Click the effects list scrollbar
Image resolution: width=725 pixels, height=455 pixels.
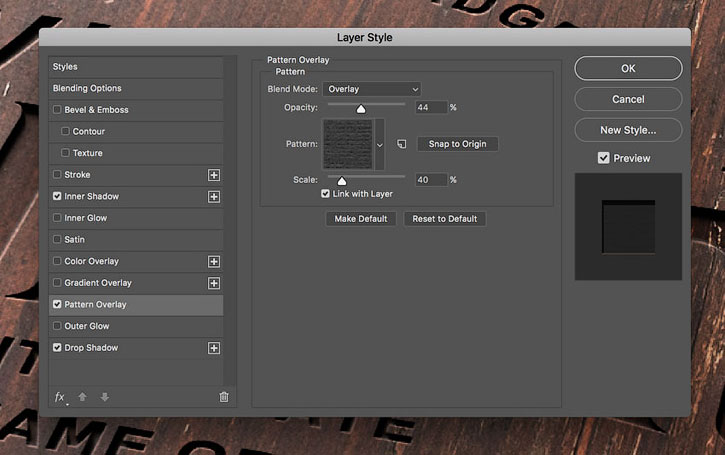point(230,221)
